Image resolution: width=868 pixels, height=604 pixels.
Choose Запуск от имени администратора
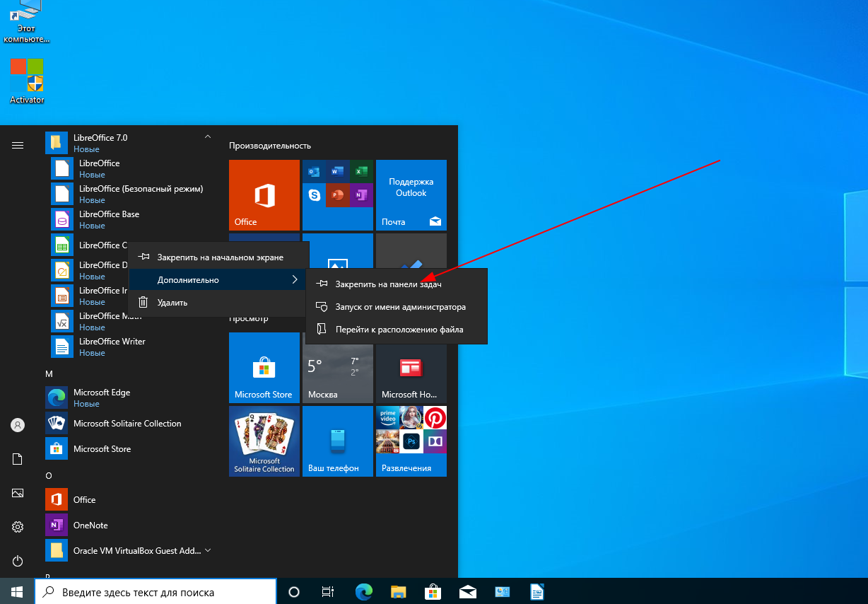pyautogui.click(x=397, y=307)
